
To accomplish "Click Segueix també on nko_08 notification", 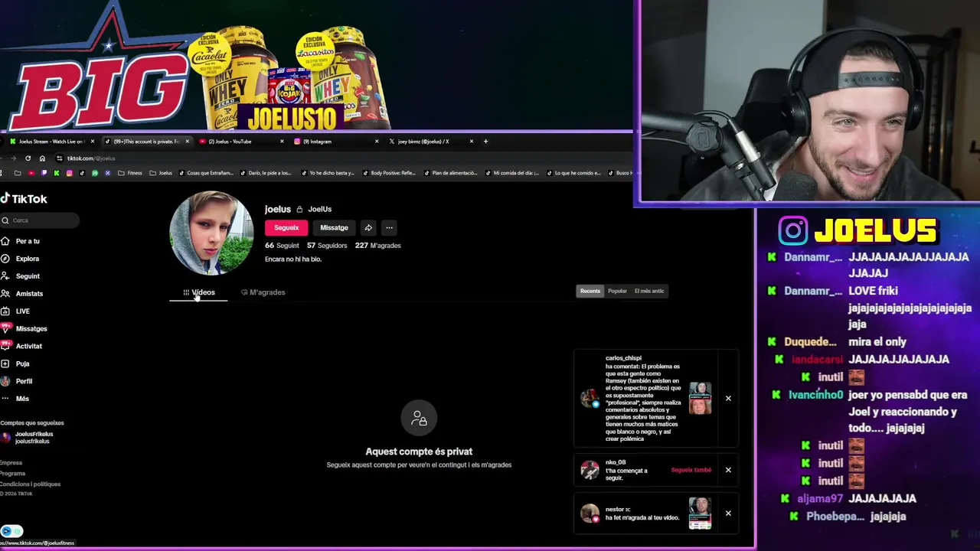I will click(691, 470).
